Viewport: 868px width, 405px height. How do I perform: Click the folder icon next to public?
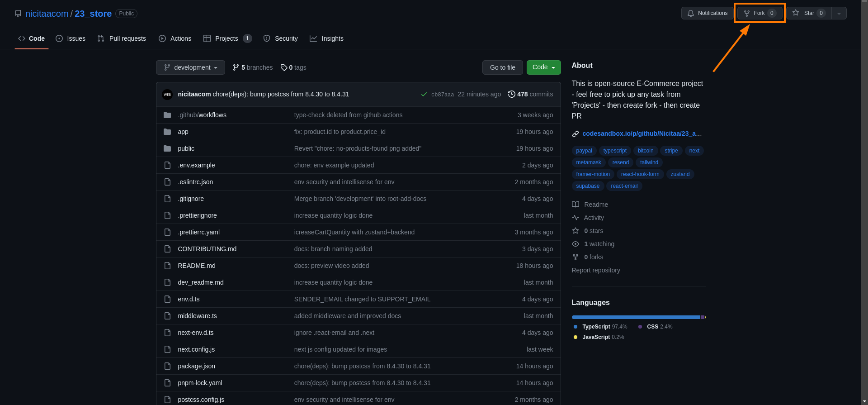click(167, 148)
